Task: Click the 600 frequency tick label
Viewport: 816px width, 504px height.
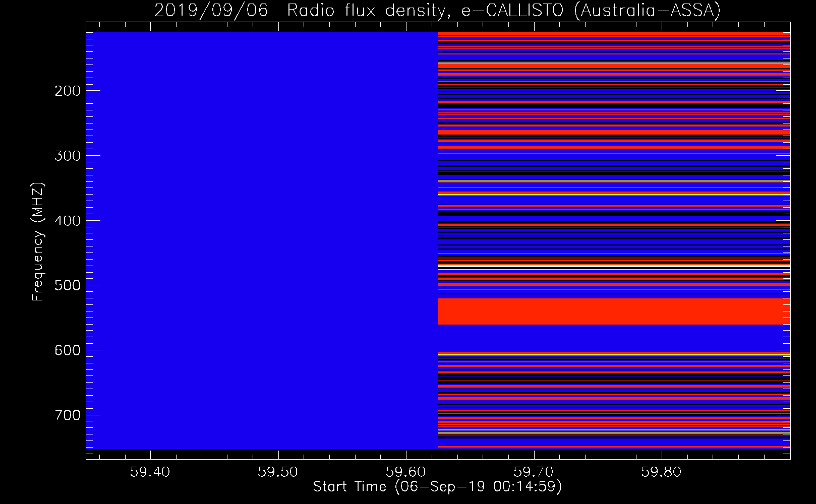Action: coord(68,350)
